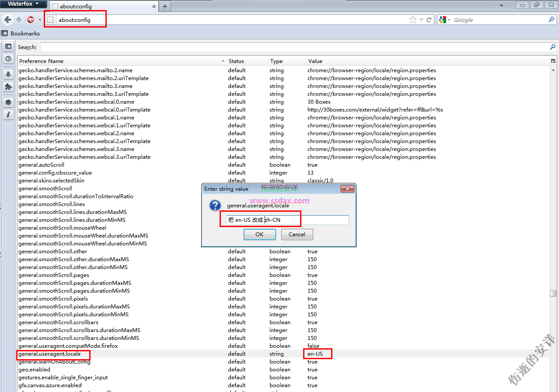Click scrollbar up arrow of preferences list
This screenshot has height=392, width=559.
coord(553,70)
